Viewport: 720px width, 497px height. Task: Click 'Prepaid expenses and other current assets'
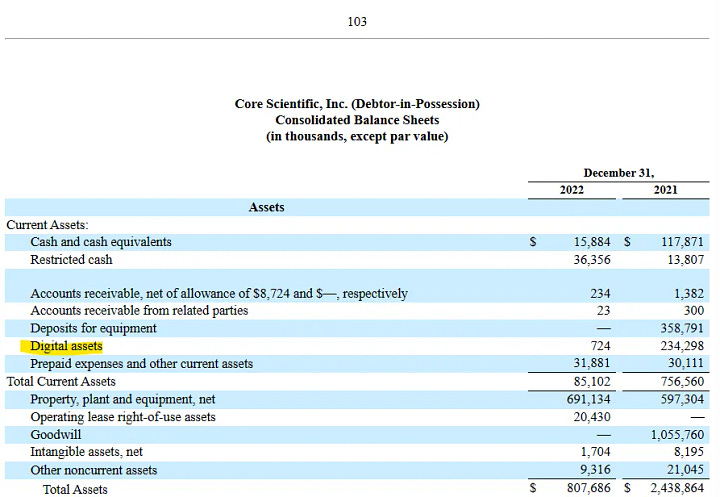(141, 364)
